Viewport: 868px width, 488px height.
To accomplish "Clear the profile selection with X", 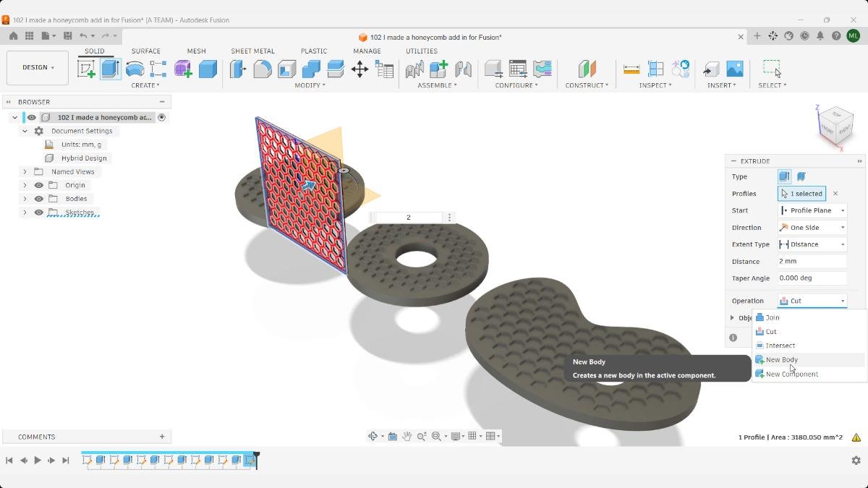I will [835, 194].
